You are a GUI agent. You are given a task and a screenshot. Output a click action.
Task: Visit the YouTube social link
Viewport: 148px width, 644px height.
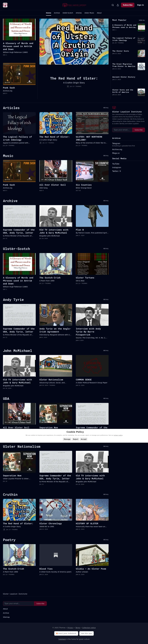(116, 164)
